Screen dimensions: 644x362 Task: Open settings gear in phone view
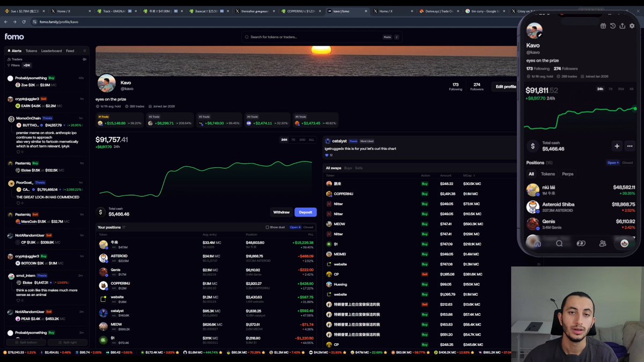632,26
